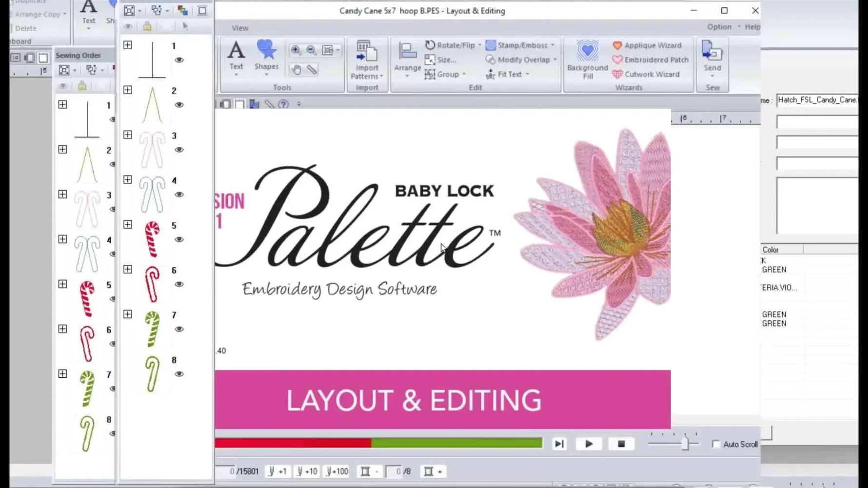Viewport: 868px width, 488px height.
Task: Click the red-green stitch progress bar
Action: tap(378, 443)
